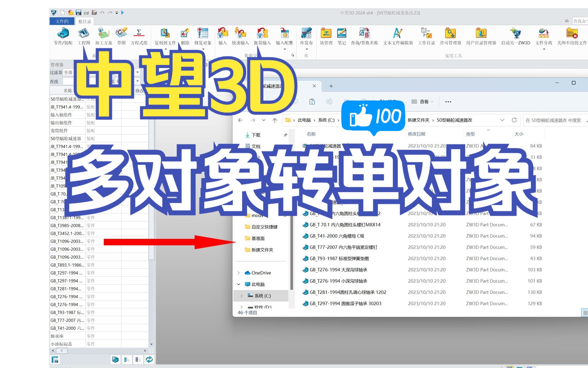588x368 pixels.
Task: Click the 笔记 notes icon
Action: pos(342,36)
